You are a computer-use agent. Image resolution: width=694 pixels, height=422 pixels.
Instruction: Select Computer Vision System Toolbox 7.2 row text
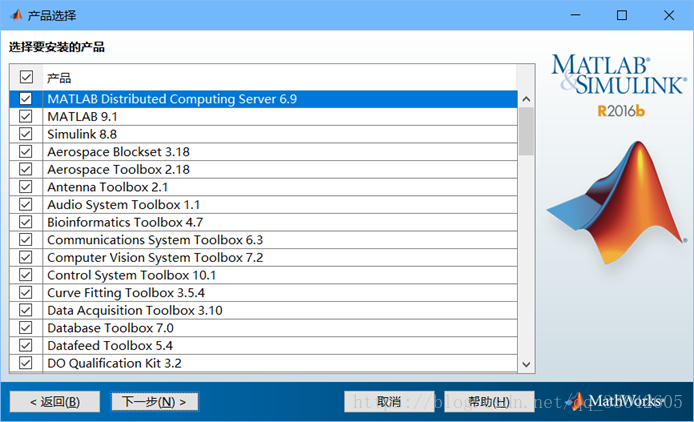click(155, 257)
